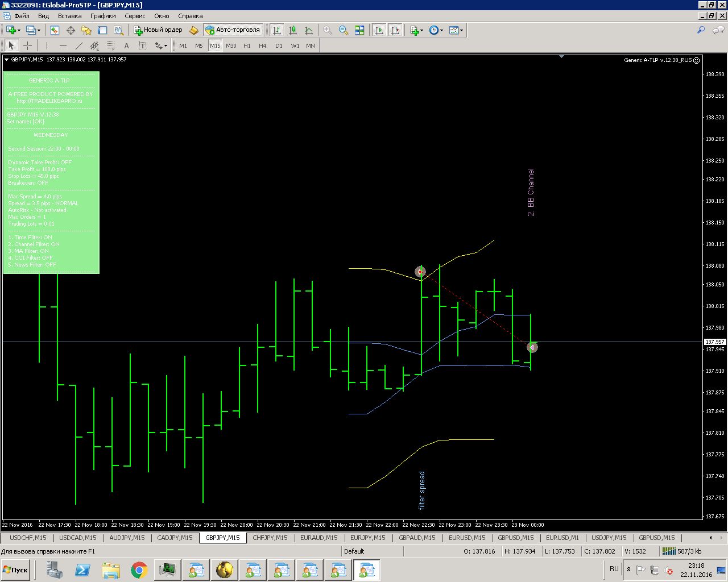Open the Файл menu
Screen dimensions: 728x582
[22, 16]
